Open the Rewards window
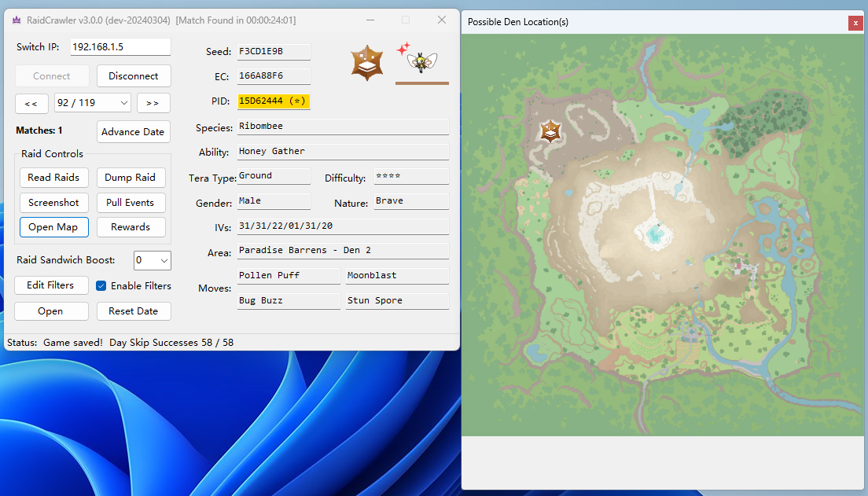868x496 pixels. 131,227
